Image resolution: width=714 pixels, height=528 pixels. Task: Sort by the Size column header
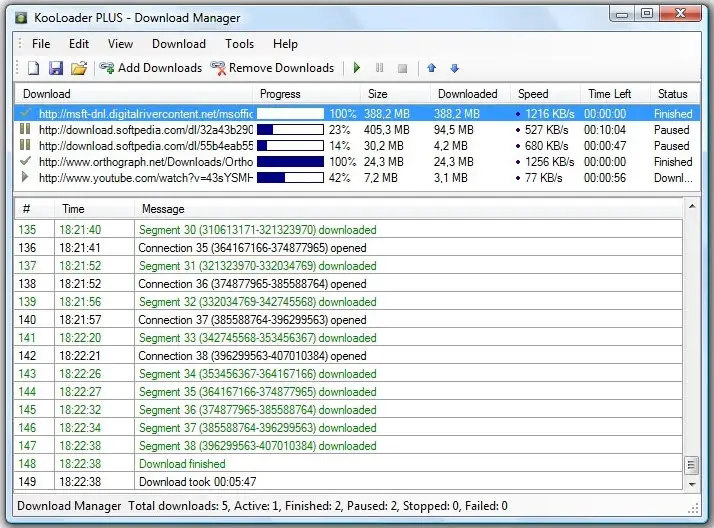pyautogui.click(x=395, y=94)
